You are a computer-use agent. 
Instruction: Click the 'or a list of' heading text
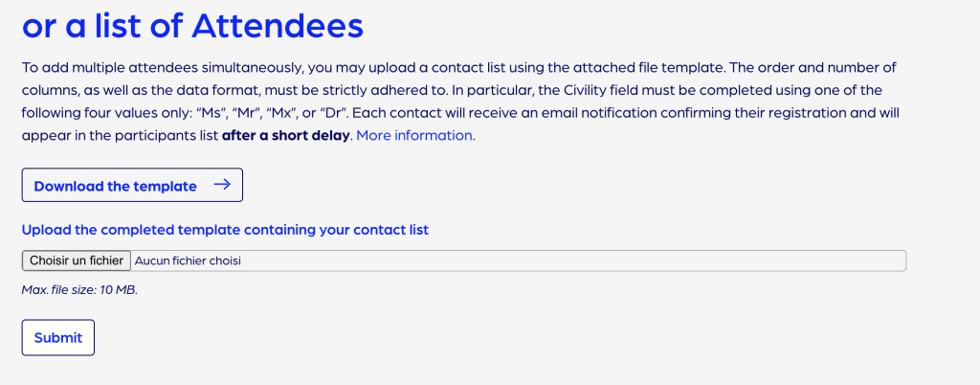(x=102, y=26)
